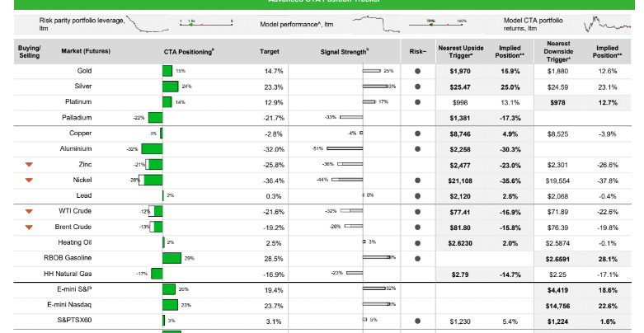This screenshot has width=644, height=333.
Task: Click the risk dot in the Aluminium row
Action: 418,149
